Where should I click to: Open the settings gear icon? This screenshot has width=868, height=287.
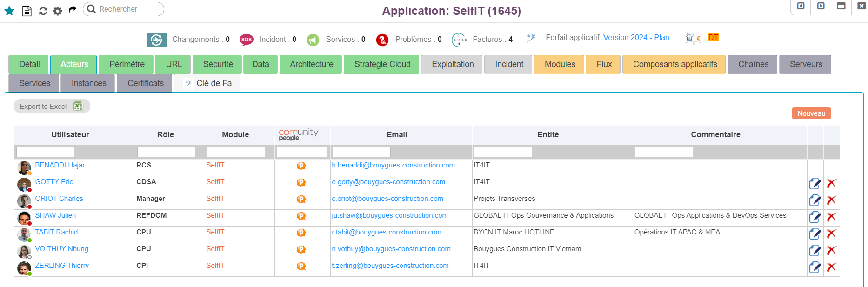coord(58,11)
